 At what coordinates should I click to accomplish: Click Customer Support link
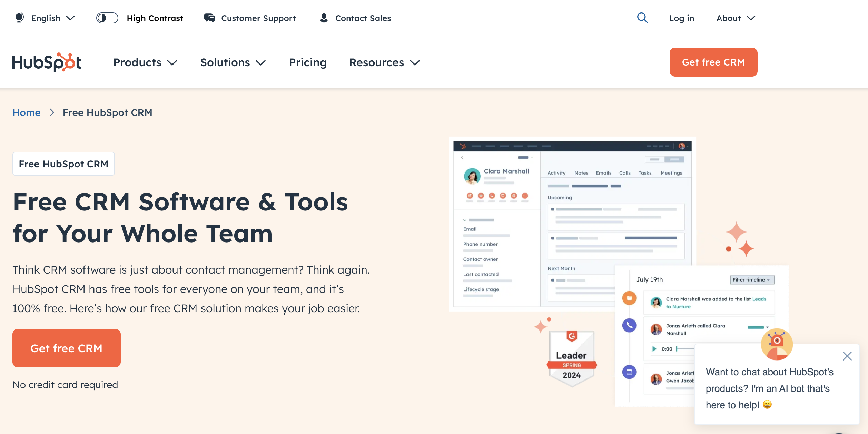258,18
